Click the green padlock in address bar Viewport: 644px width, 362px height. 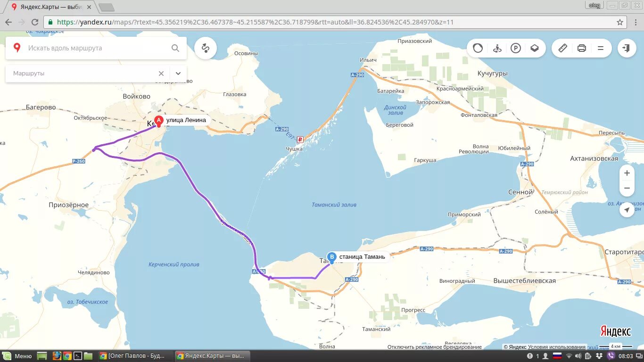tap(50, 22)
